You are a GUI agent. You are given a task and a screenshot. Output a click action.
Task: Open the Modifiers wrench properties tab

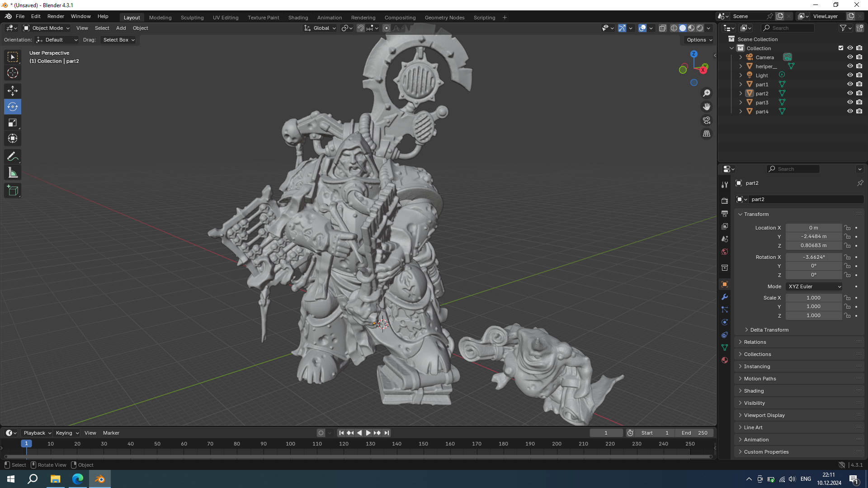pyautogui.click(x=725, y=297)
